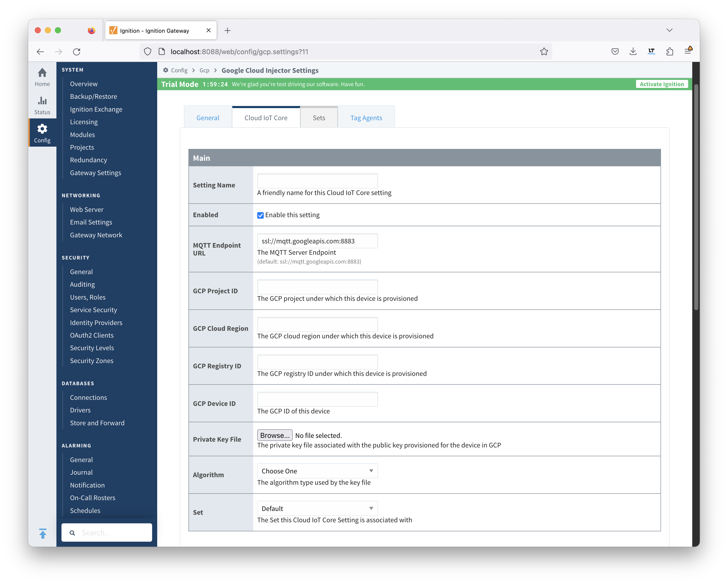This screenshot has width=728, height=584.
Task: Open the Set Default dropdown
Action: pyautogui.click(x=317, y=508)
